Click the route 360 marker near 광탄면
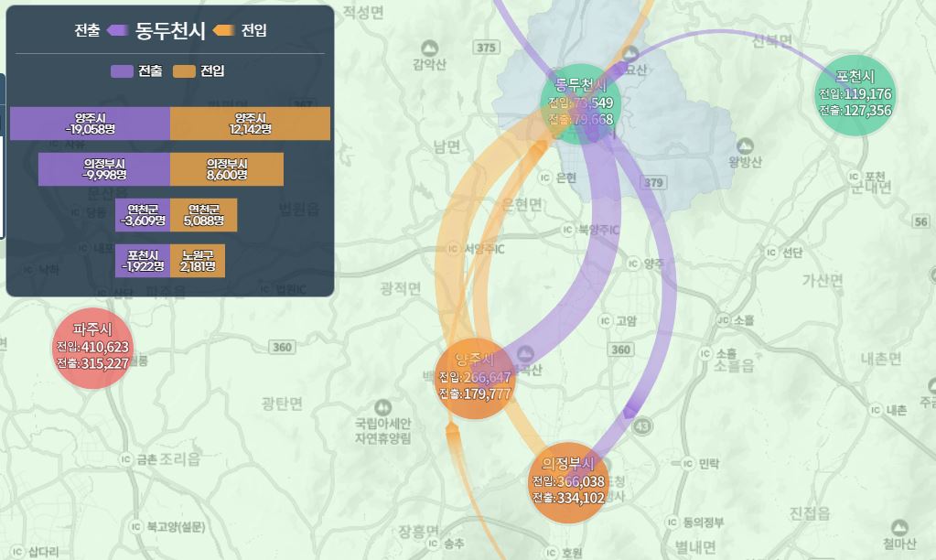This screenshot has width=936, height=560. pos(283,347)
